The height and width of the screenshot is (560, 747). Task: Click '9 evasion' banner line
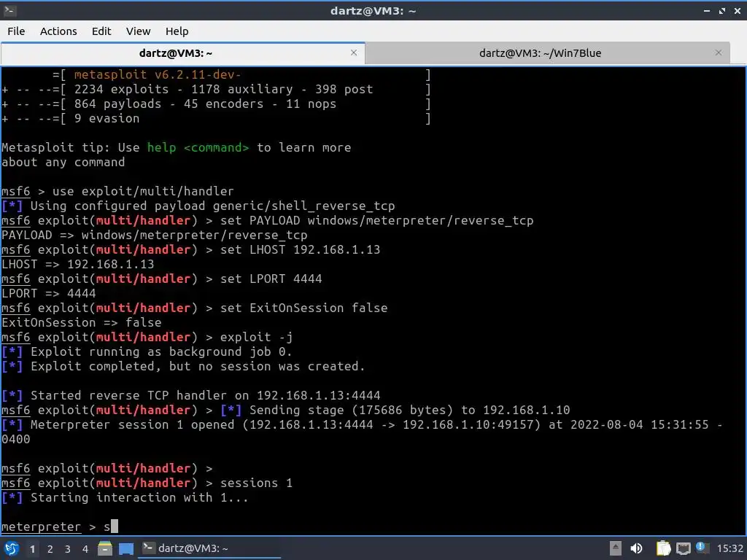click(107, 119)
